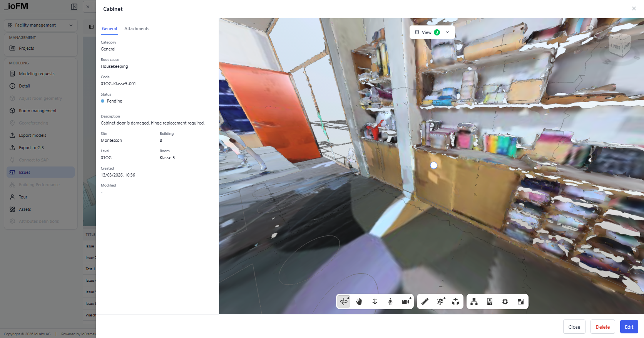Click the vertical dolly arrows tool

pyautogui.click(x=375, y=301)
